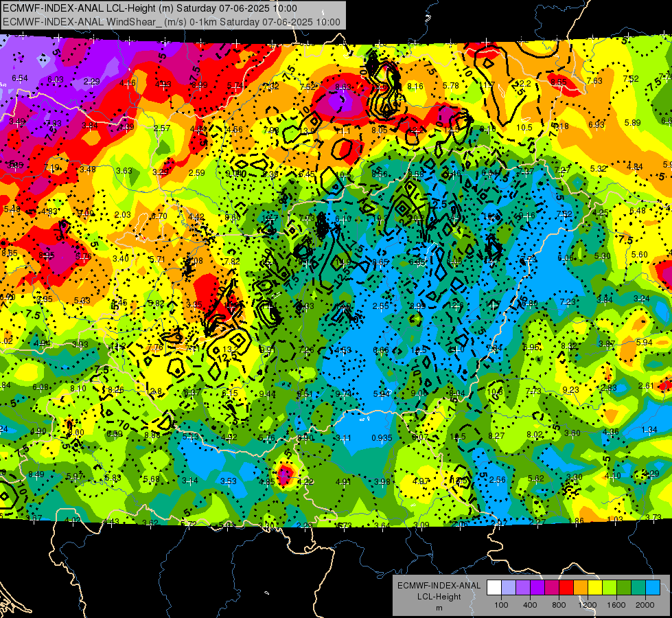
Task: Click the map value '3.60'
Action: [x=572, y=433]
